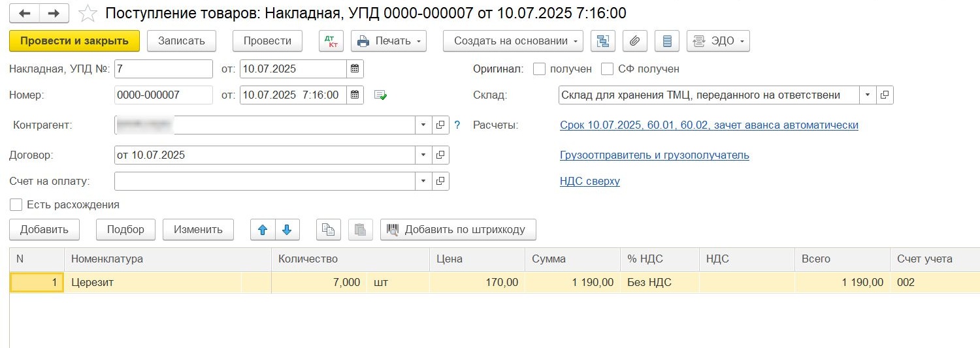980x348 pixels.
Task: Select the price cell 170,00
Action: 477,283
